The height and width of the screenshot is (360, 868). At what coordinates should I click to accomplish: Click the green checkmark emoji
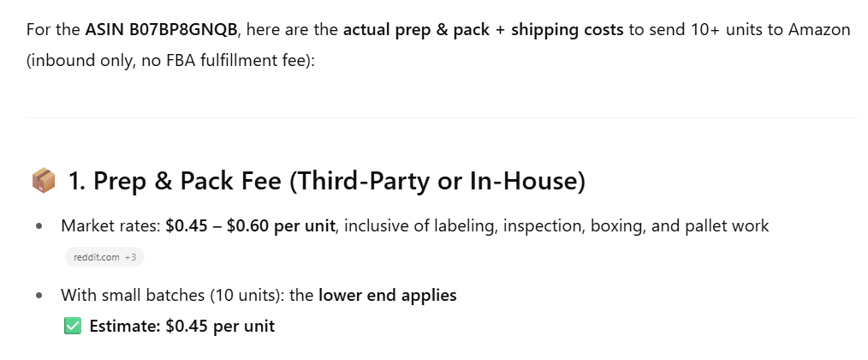point(73,327)
